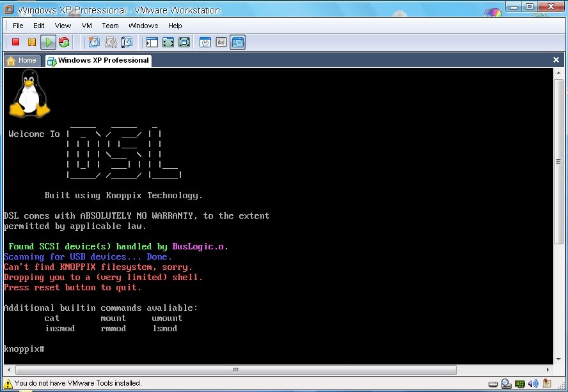The height and width of the screenshot is (392, 568).
Task: Open the File menu
Action: coord(18,26)
